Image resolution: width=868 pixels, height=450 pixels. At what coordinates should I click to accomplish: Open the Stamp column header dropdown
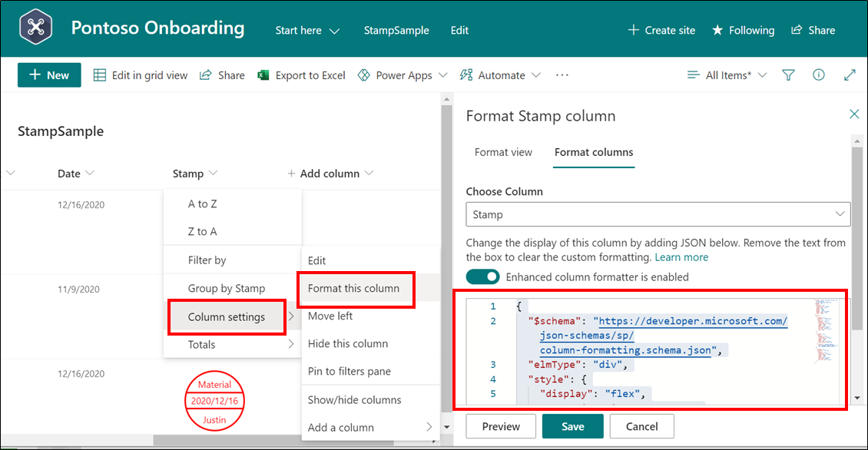[x=213, y=174]
